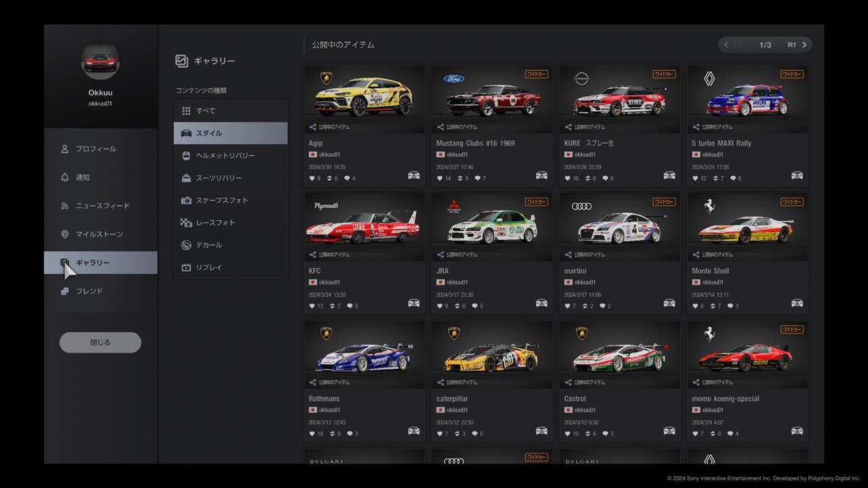
Task: Open ニュースフィード in the sidebar
Action: click(x=100, y=206)
